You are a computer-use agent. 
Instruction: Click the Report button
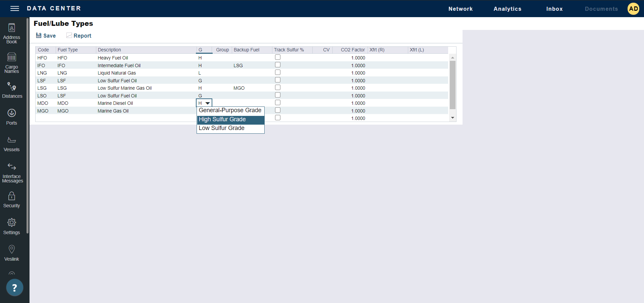(79, 36)
